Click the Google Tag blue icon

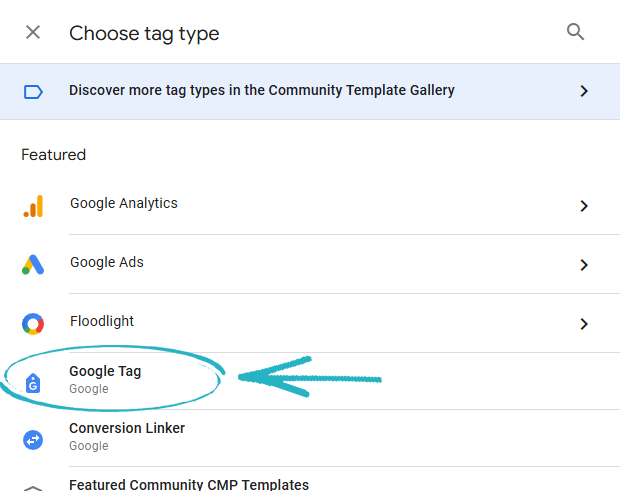coord(33,381)
